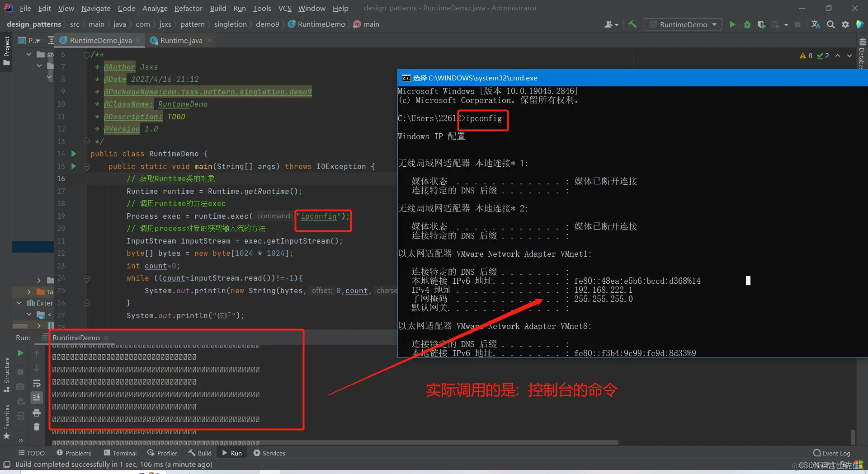Open the dropdown arrow beside the profiler run icon

[786, 24]
